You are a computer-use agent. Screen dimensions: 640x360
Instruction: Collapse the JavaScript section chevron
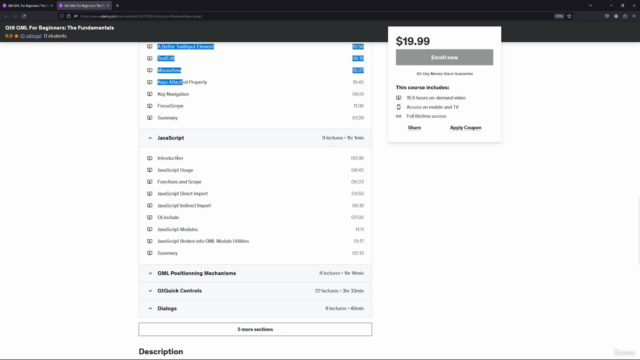pos(150,138)
